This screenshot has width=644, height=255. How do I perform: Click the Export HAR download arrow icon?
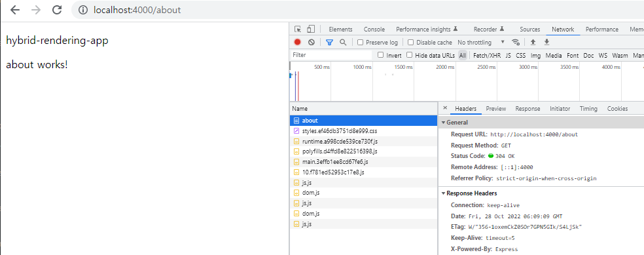click(546, 42)
